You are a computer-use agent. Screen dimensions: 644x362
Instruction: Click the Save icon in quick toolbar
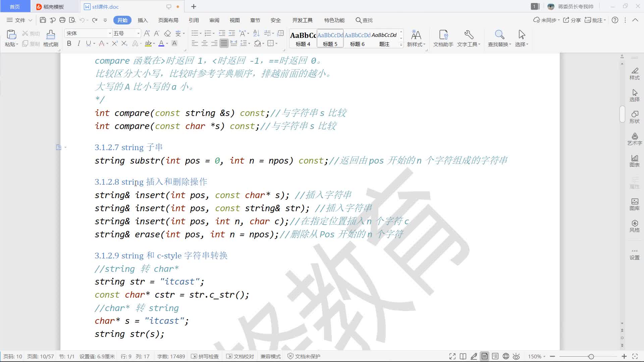[x=43, y=20]
